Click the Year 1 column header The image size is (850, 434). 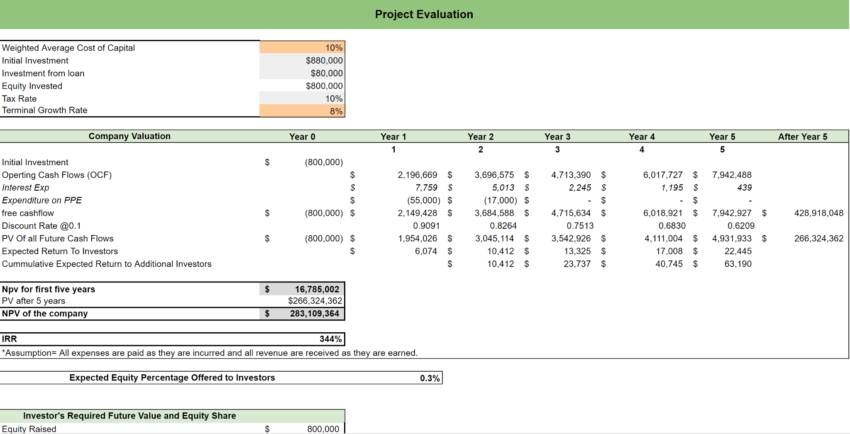(393, 137)
